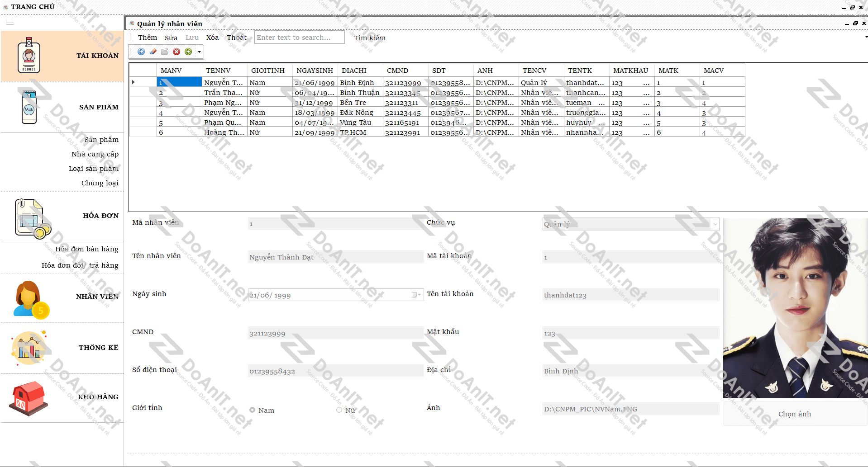Collapse the sidebar with the hamburger icon
868x467 pixels.
tap(10, 23)
